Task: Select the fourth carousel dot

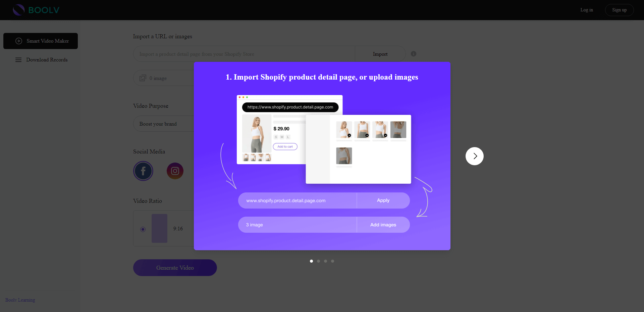Action: pos(332,261)
